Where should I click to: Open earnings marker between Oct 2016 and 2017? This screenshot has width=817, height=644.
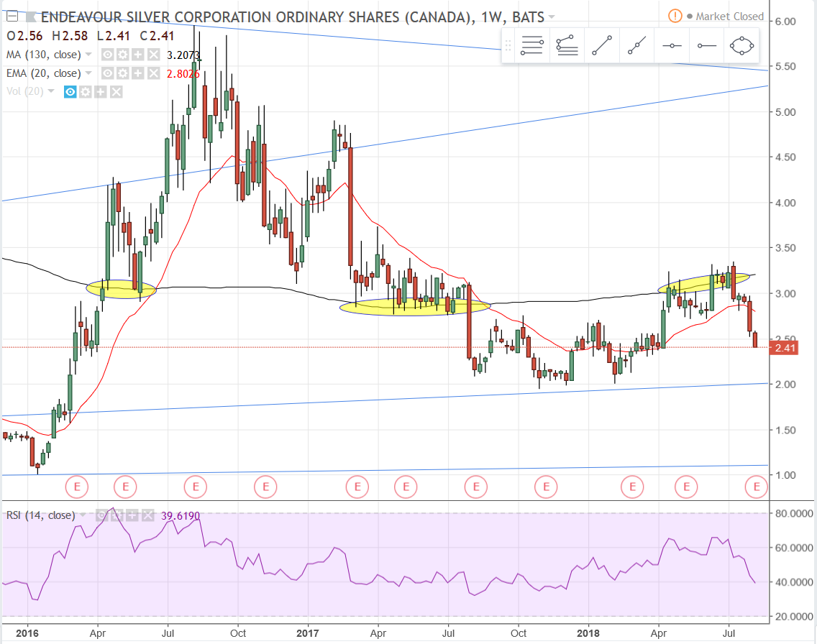point(265,487)
